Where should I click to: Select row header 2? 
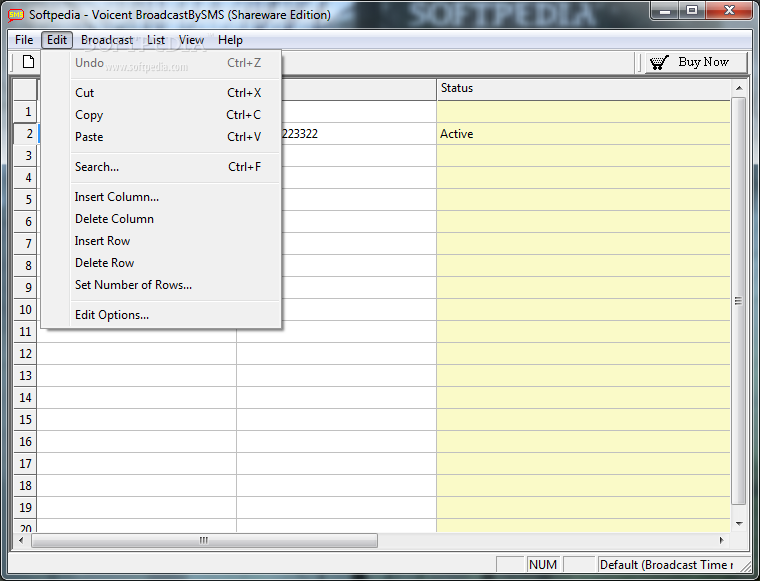[x=25, y=134]
